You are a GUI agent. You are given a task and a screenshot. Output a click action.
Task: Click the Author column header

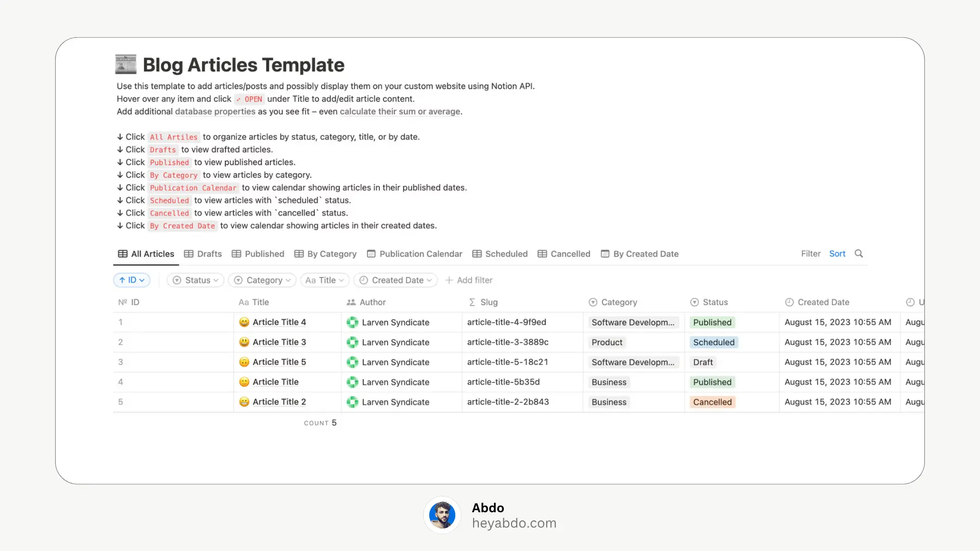402,302
